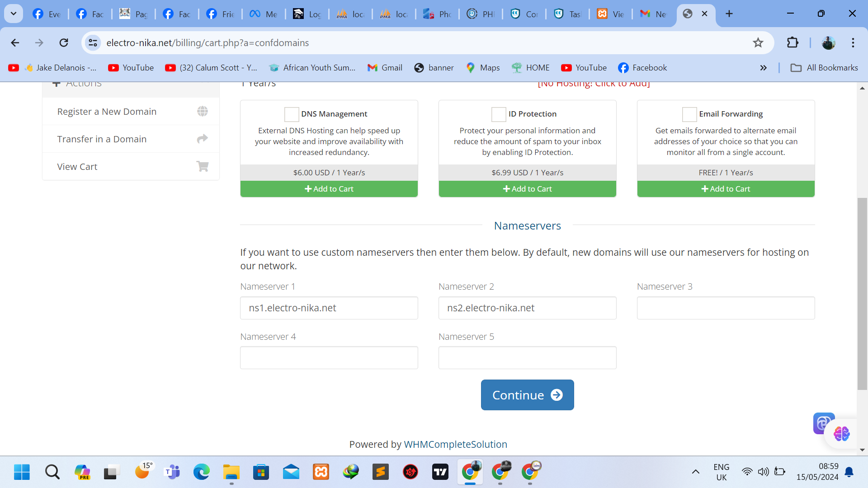Show hidden system tray icons
This screenshot has width=868, height=488.
click(x=696, y=472)
